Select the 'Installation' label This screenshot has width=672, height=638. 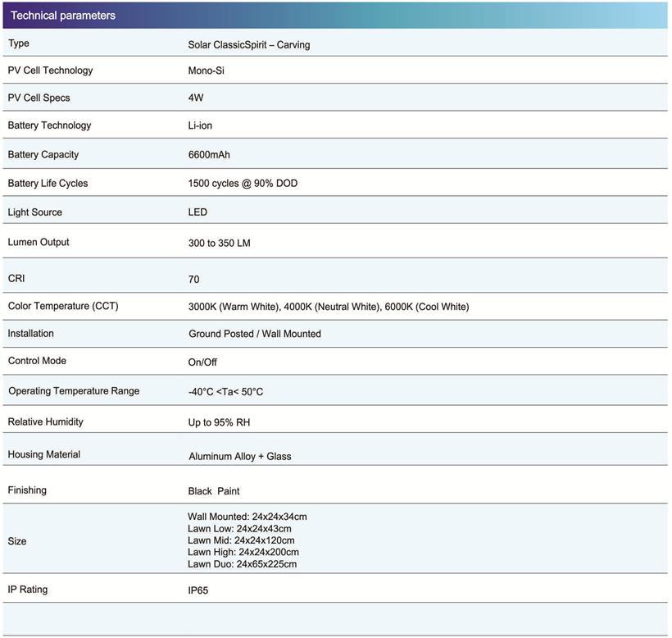[31, 333]
